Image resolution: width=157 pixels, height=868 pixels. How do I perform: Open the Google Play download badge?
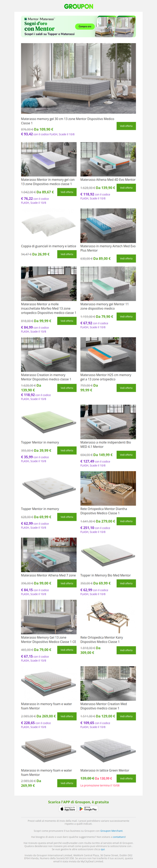(88, 809)
